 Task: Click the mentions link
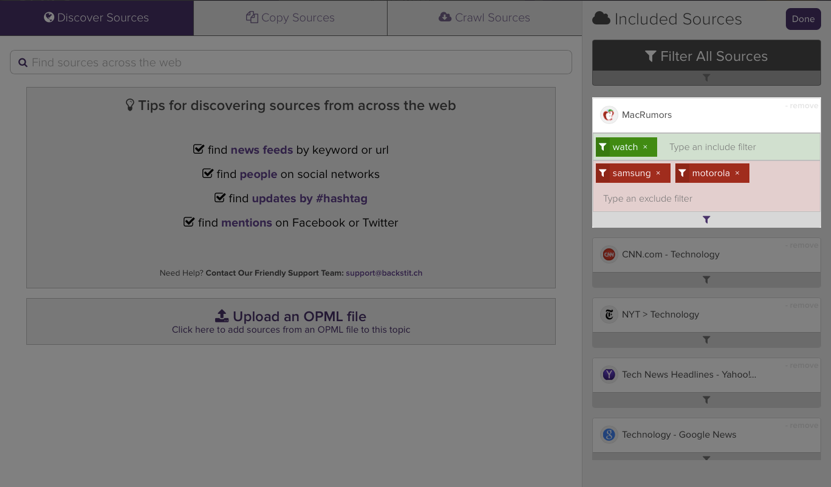[x=246, y=223]
